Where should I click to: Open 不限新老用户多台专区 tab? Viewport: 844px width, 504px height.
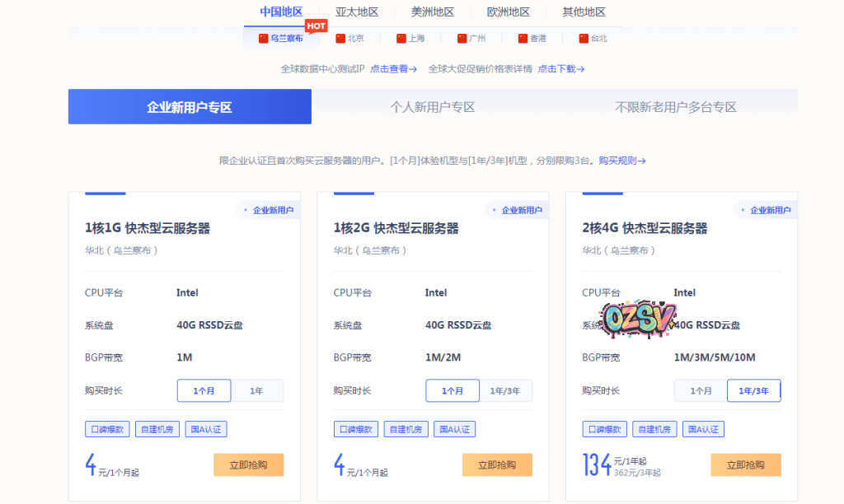pyautogui.click(x=675, y=107)
